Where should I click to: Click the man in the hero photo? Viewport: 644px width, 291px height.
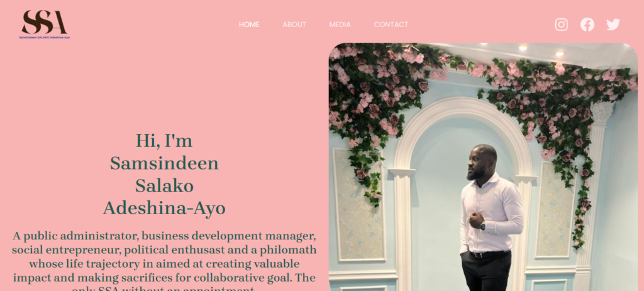coord(489,218)
